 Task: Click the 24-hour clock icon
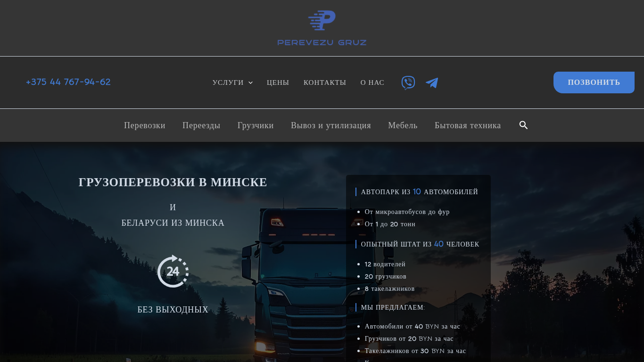[173, 271]
